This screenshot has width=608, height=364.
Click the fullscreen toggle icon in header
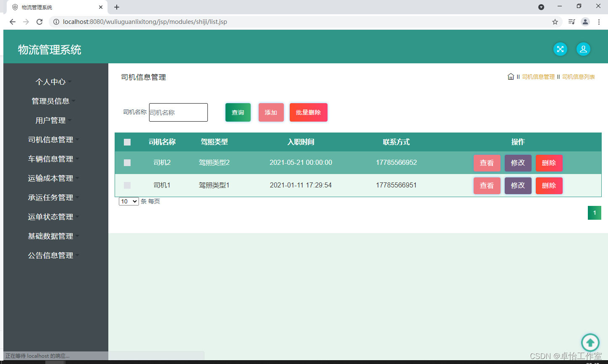coord(560,49)
